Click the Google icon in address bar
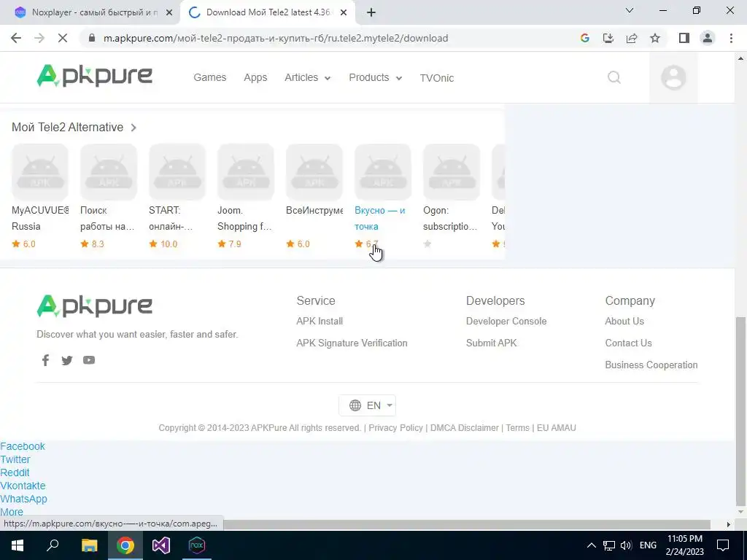Image resolution: width=747 pixels, height=560 pixels. (585, 38)
